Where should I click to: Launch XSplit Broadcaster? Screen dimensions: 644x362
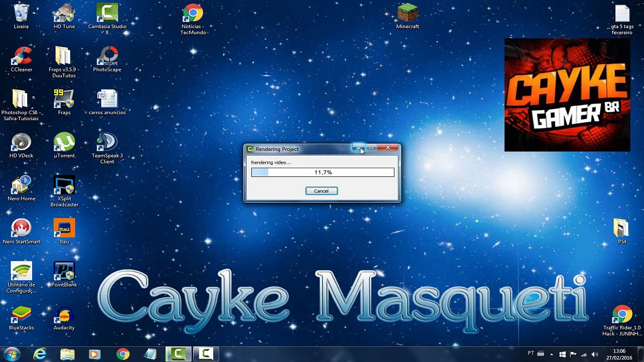click(64, 192)
